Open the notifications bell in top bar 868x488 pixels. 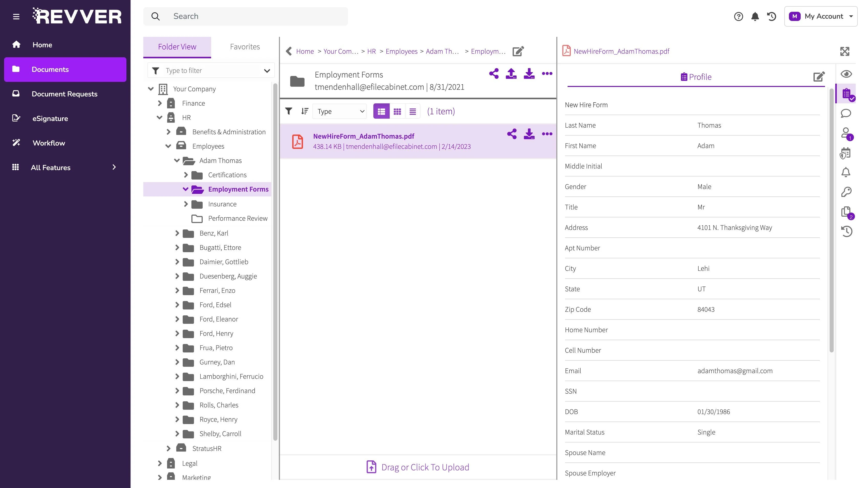point(755,17)
